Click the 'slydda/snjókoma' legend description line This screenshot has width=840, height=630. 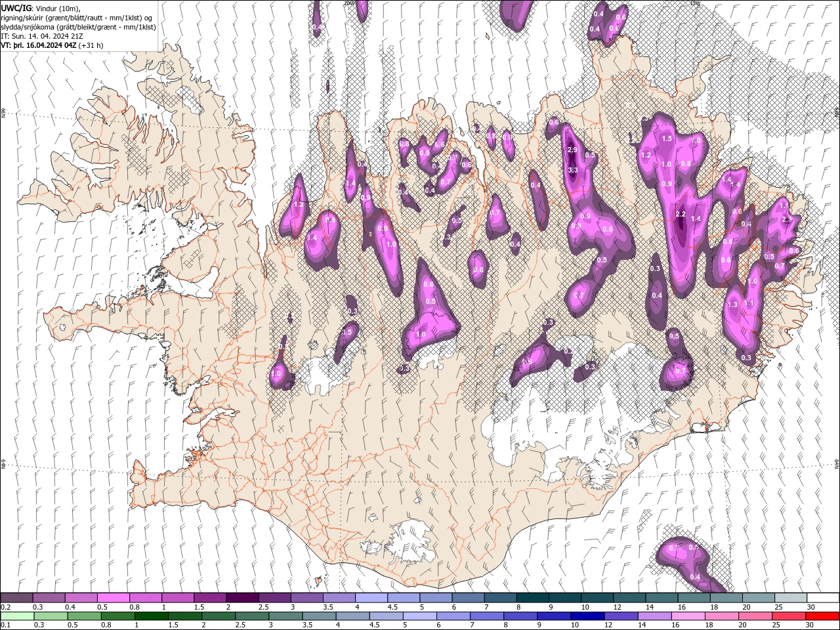coord(79,27)
